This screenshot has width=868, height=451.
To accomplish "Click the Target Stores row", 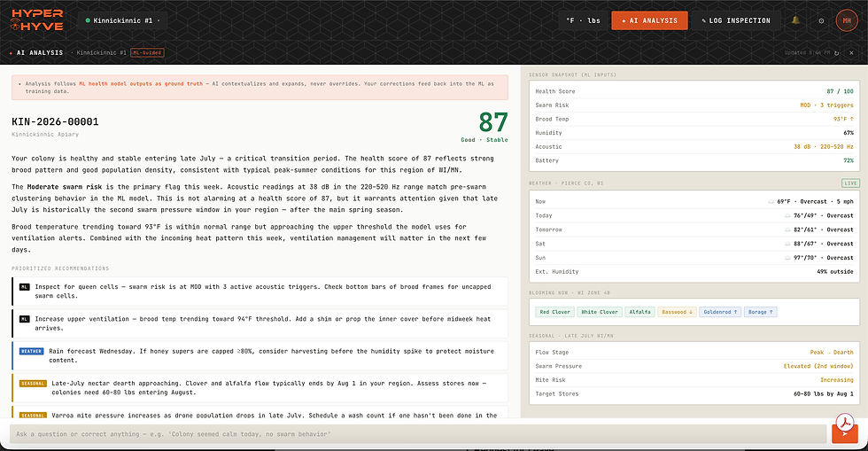I will click(x=694, y=394).
